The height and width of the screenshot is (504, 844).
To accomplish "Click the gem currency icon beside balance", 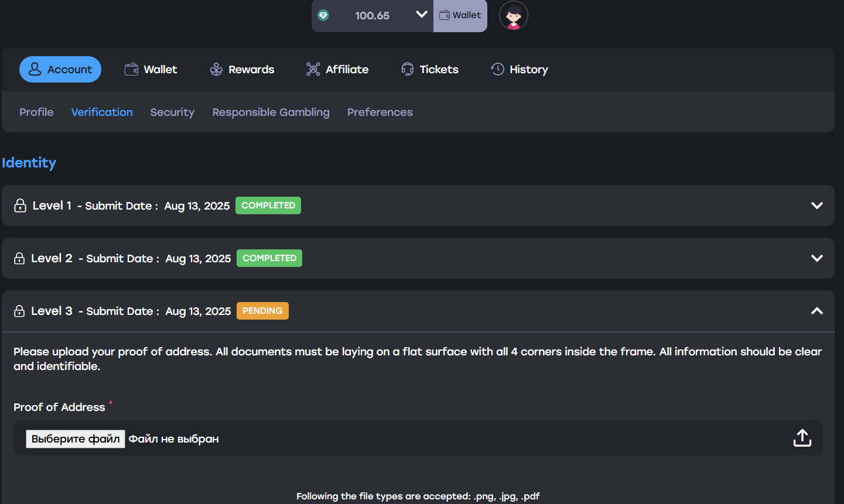I will coord(323,15).
